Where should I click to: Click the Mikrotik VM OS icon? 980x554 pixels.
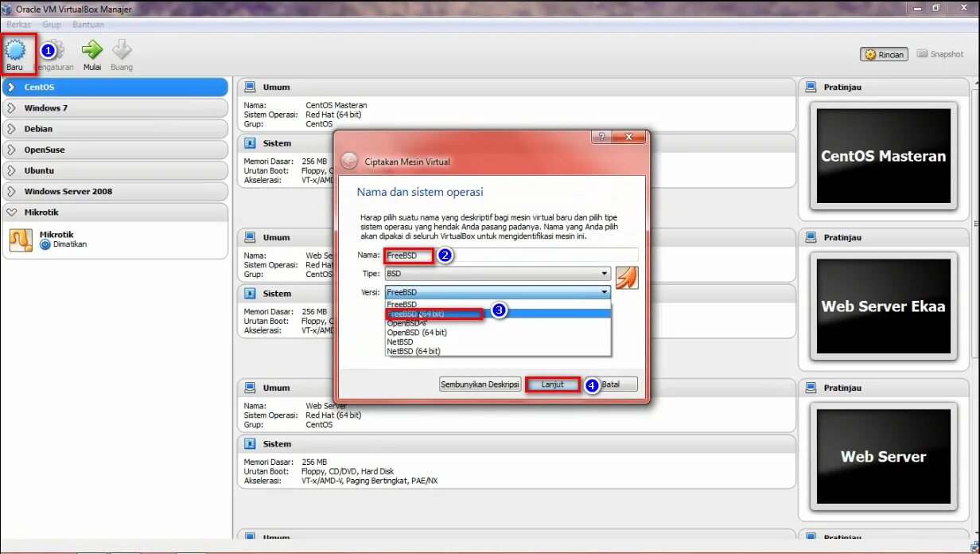pos(21,240)
